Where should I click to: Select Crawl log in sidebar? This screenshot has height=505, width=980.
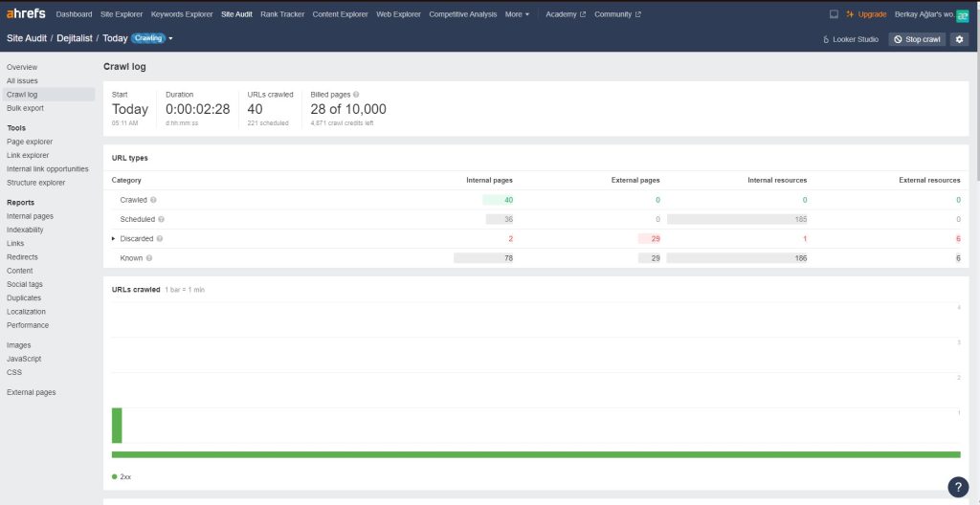[49, 95]
